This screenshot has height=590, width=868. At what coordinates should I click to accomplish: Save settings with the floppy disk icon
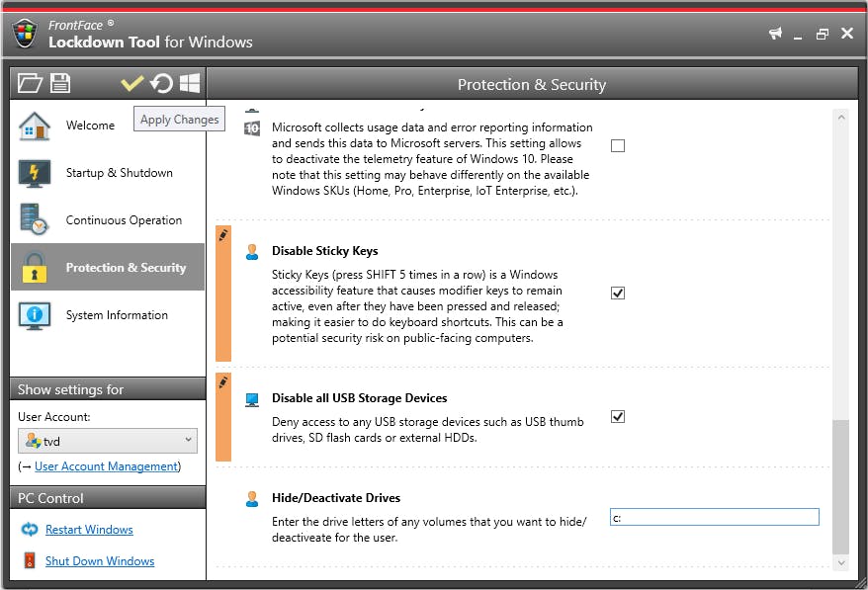pos(59,84)
